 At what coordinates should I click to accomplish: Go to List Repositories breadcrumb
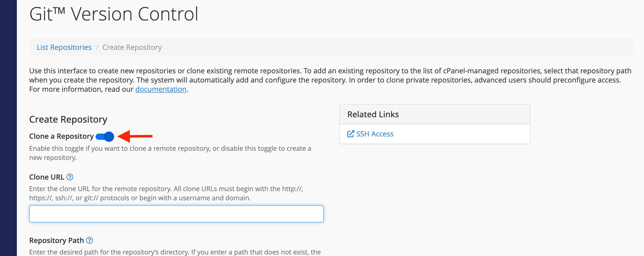pos(64,47)
